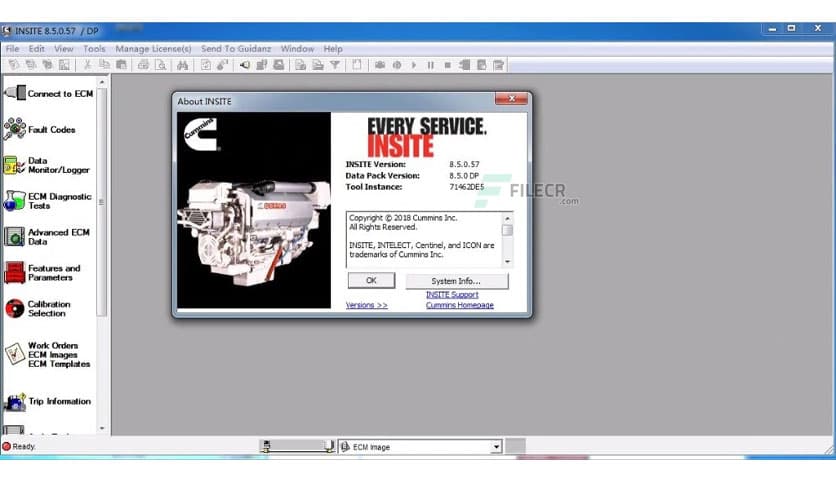Open Fault Codes from the sidebar
Screen dimensions: 836x484
pyautogui.click(x=40, y=130)
